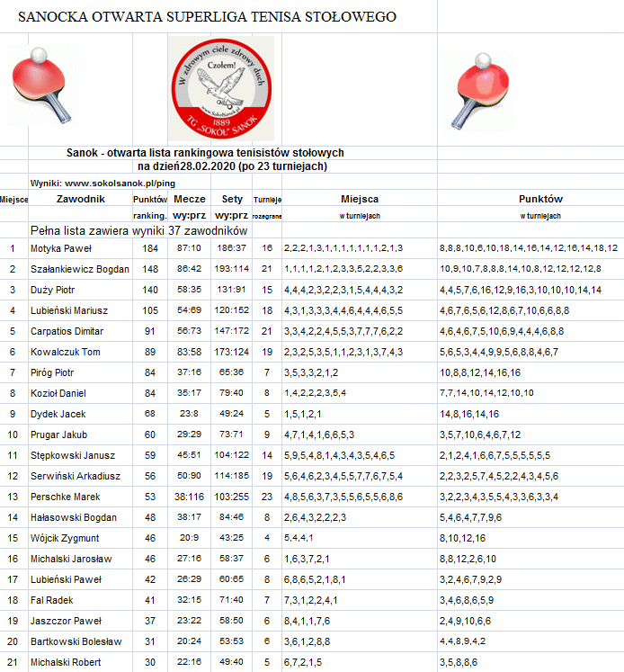The width and height of the screenshot is (624, 672).
Task: Select the Motyka Paweł name cell
Action: [x=81, y=248]
